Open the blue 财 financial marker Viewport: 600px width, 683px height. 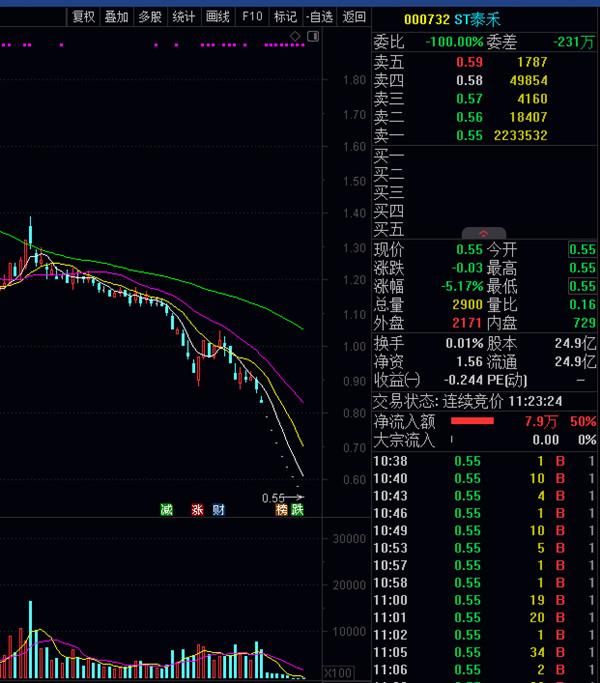click(x=217, y=510)
